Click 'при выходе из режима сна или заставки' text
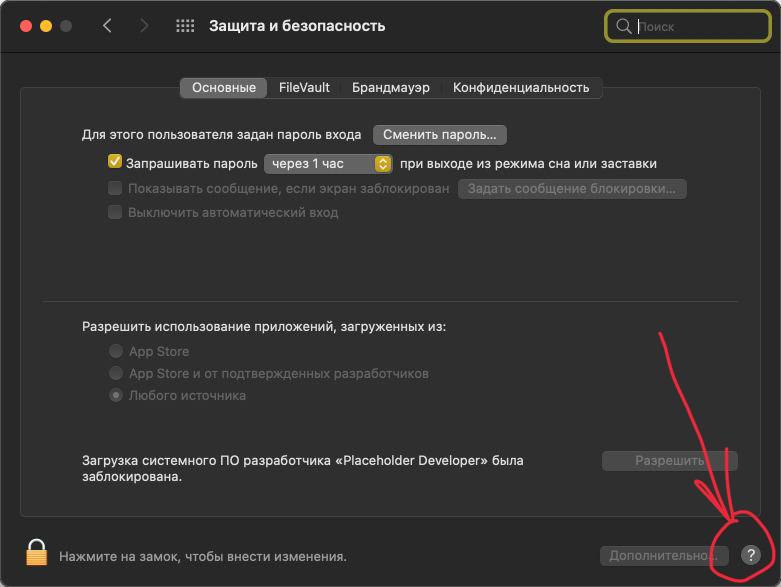This screenshot has height=587, width=781. (x=528, y=164)
